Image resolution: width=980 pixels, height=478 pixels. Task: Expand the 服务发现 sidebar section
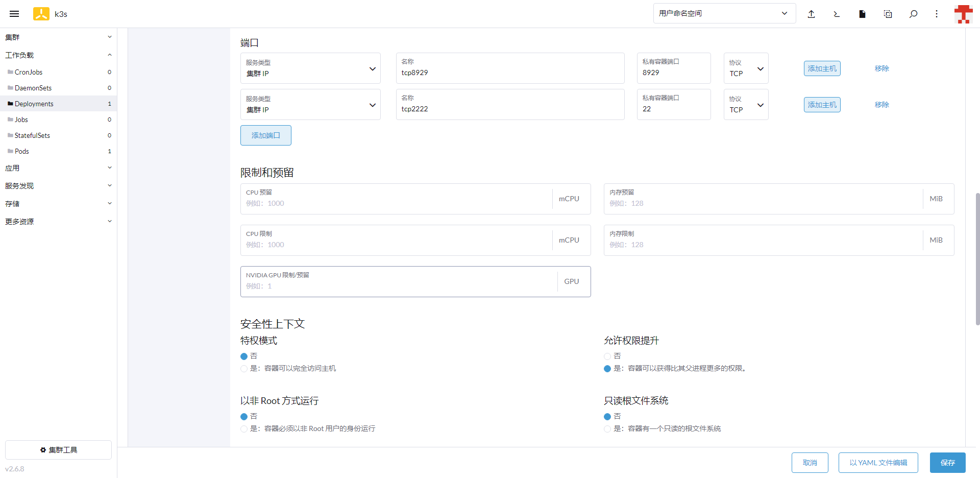point(58,186)
